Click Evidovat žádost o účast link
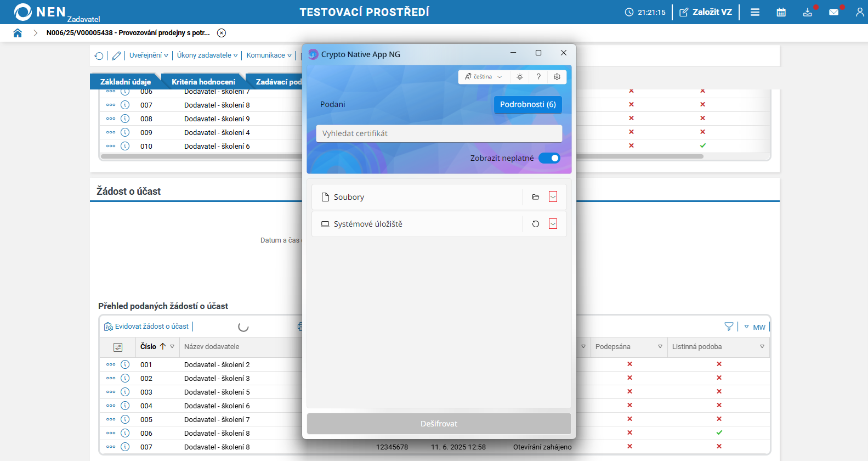The height and width of the screenshot is (461, 868). pyautogui.click(x=146, y=327)
